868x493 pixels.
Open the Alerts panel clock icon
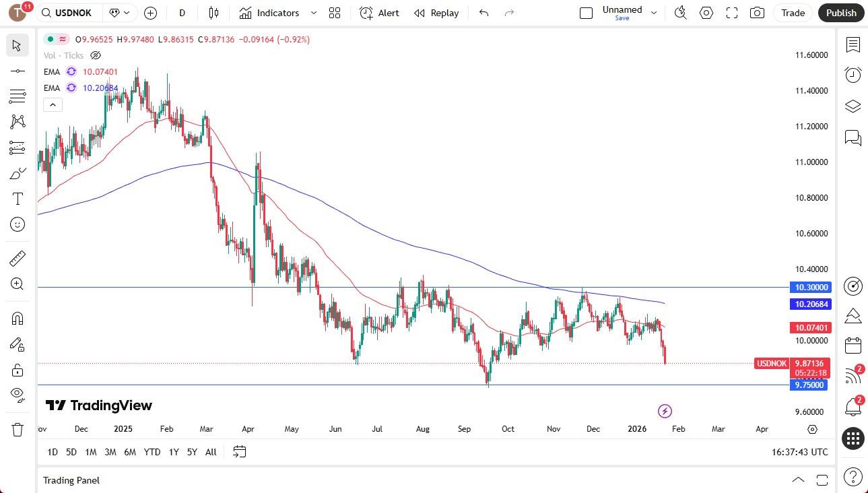[x=853, y=75]
